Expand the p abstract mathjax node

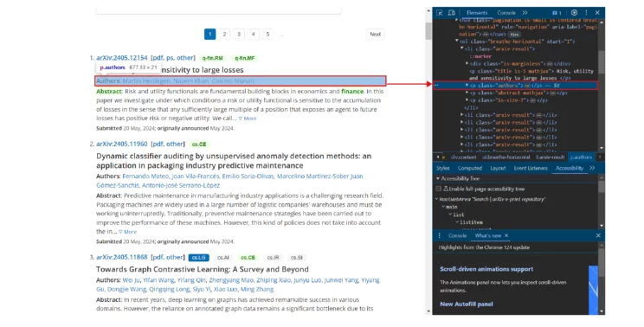467,93
